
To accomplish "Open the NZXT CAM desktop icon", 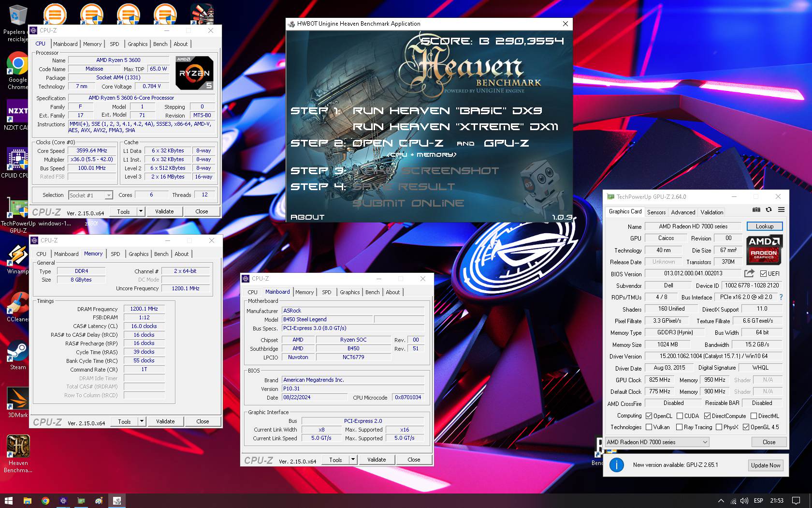I will [18, 115].
